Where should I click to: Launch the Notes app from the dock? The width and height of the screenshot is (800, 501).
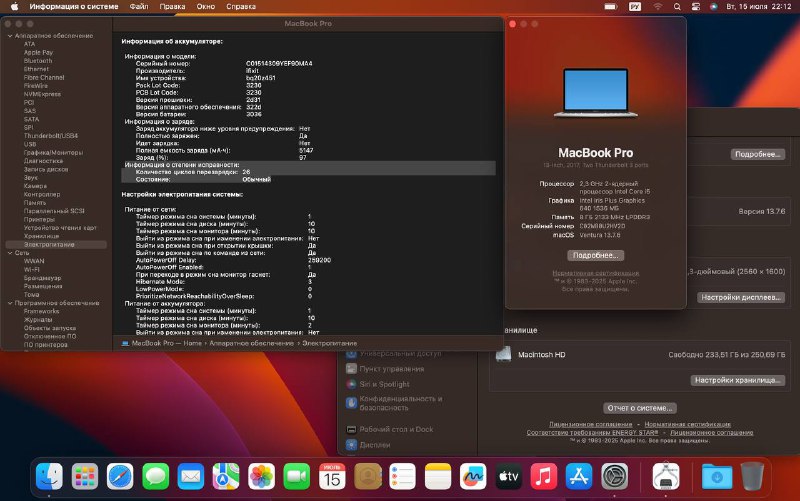(438, 476)
